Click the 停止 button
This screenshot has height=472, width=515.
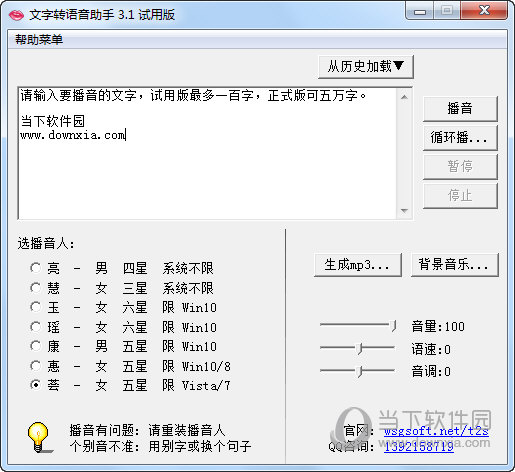[x=460, y=196]
